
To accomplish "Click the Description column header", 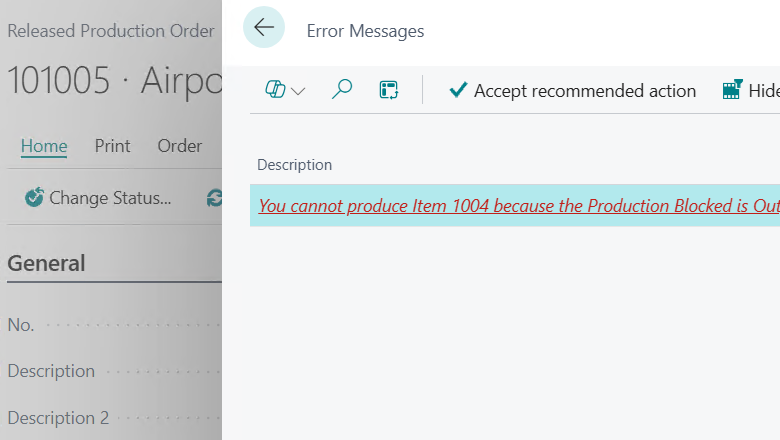I will click(294, 165).
